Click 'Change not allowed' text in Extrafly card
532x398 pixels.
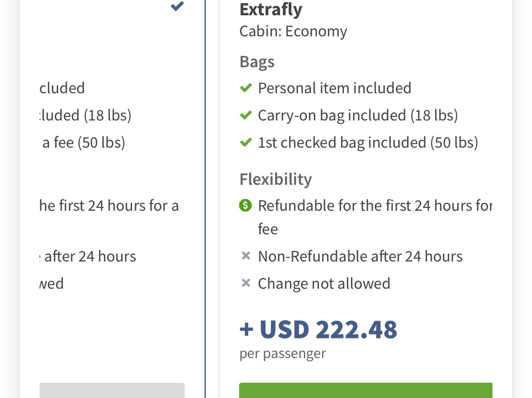324,284
